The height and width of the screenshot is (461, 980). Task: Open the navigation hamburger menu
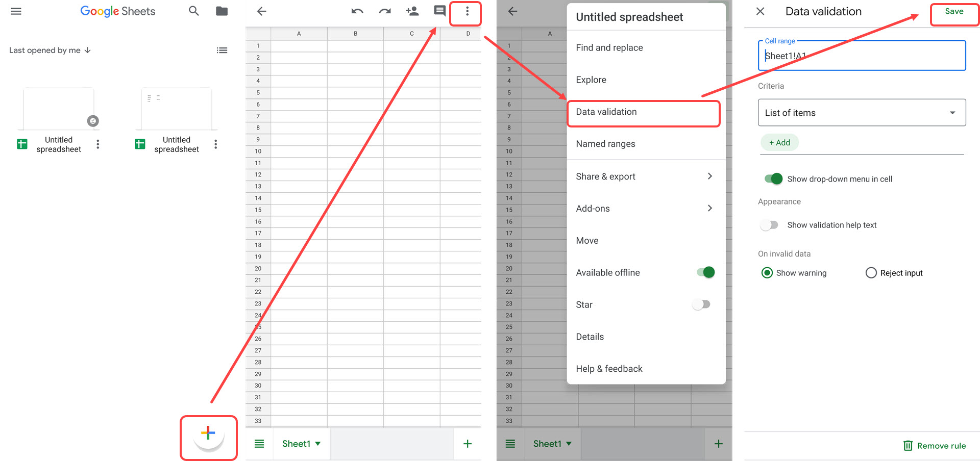coord(15,11)
